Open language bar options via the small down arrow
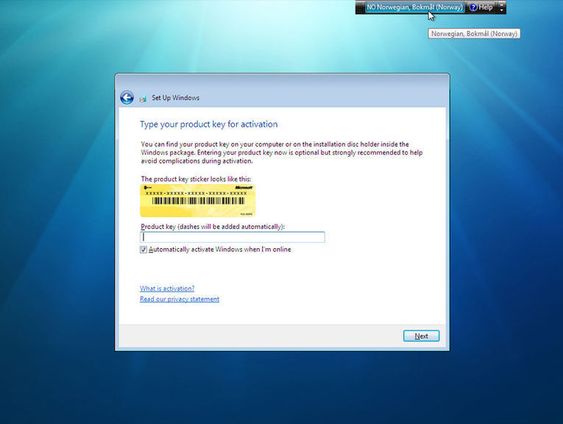This screenshot has height=424, width=563. (x=502, y=10)
